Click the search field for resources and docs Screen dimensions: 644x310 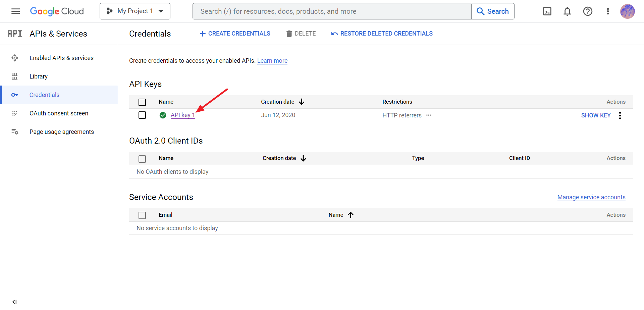(332, 11)
